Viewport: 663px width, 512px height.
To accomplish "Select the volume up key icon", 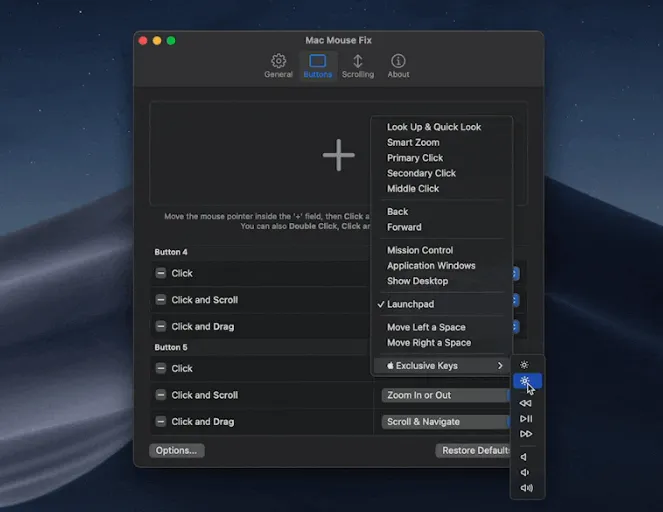I will pos(526,488).
